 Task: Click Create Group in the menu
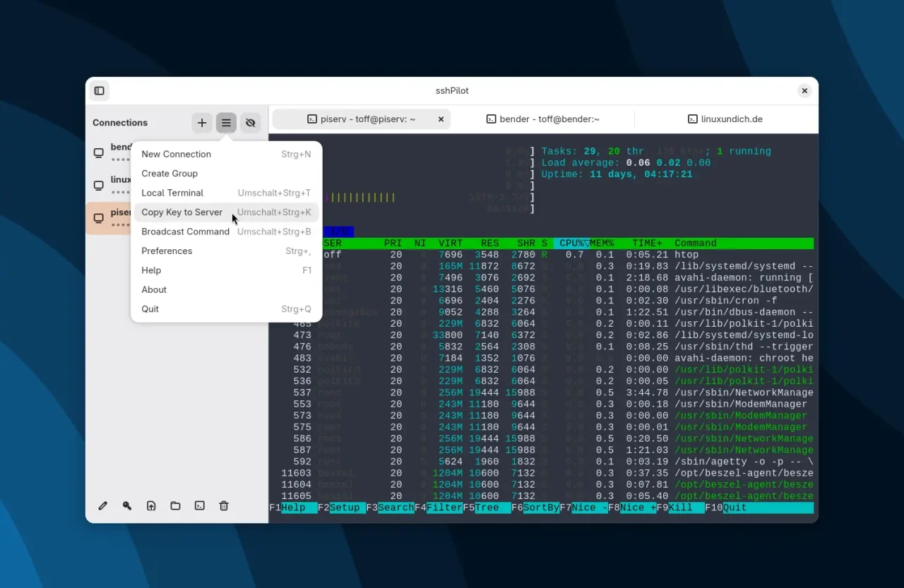(x=169, y=173)
